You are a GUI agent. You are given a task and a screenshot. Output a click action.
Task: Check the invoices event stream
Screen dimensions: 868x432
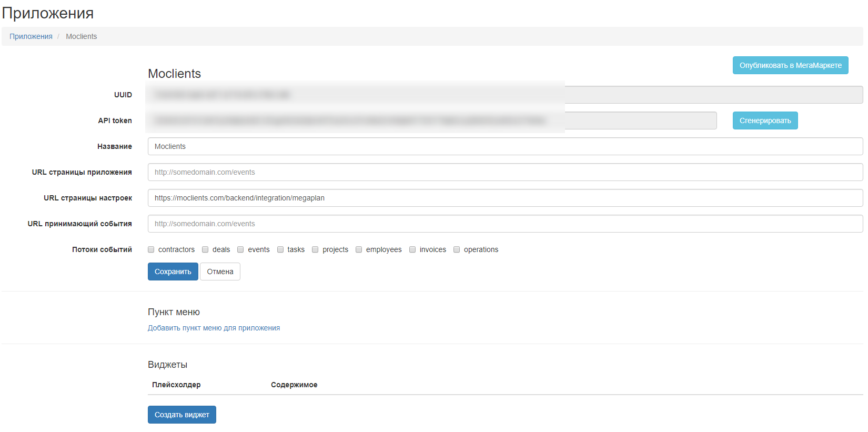(412, 249)
